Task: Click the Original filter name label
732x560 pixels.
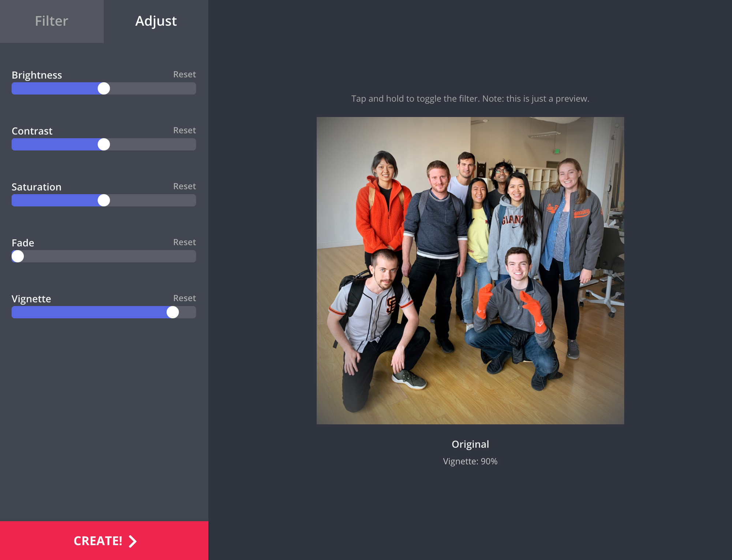Action: (470, 444)
